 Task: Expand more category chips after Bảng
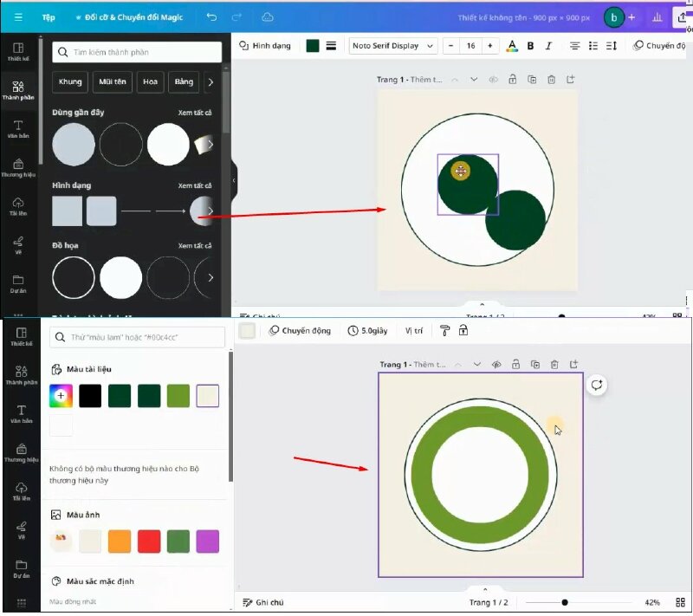point(210,82)
